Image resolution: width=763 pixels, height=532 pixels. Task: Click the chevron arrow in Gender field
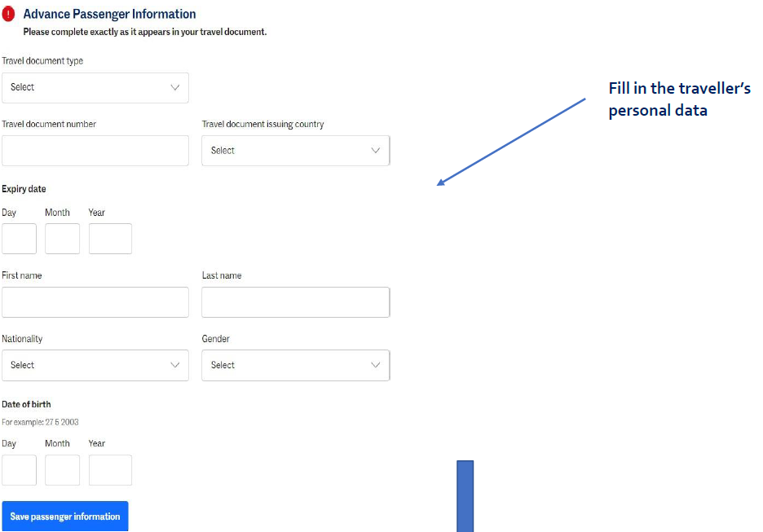tap(375, 365)
